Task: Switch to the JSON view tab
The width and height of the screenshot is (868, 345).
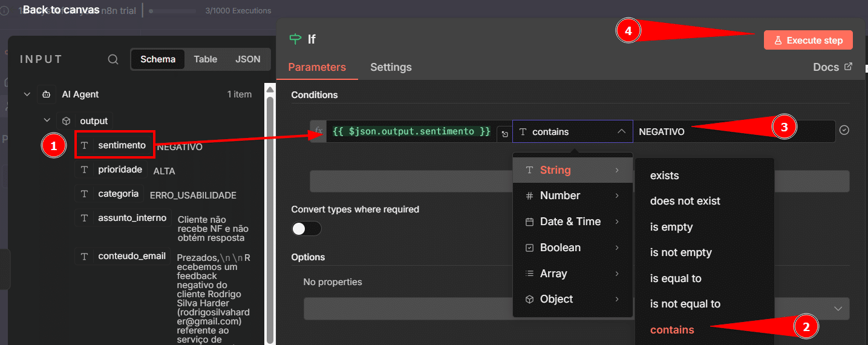Action: 248,59
